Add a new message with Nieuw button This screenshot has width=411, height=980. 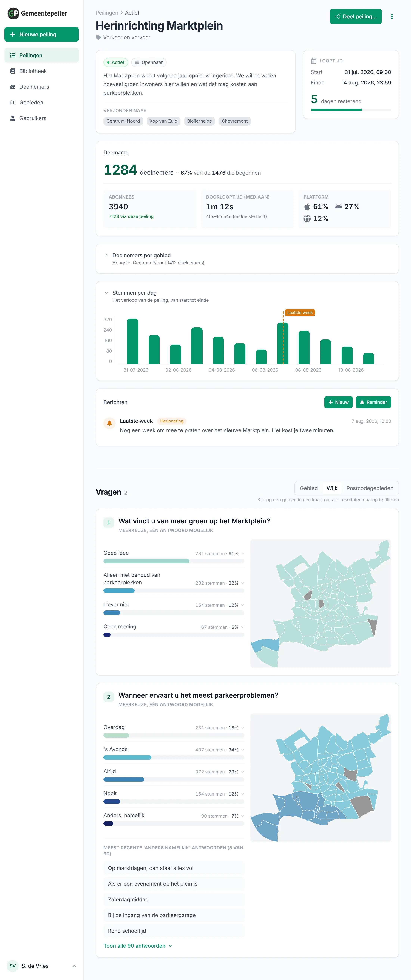338,402
